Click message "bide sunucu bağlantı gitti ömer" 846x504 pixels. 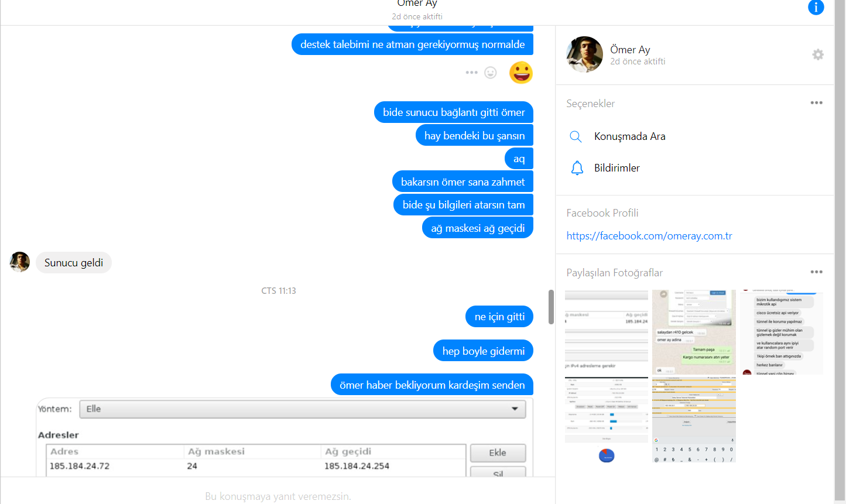pyautogui.click(x=454, y=112)
